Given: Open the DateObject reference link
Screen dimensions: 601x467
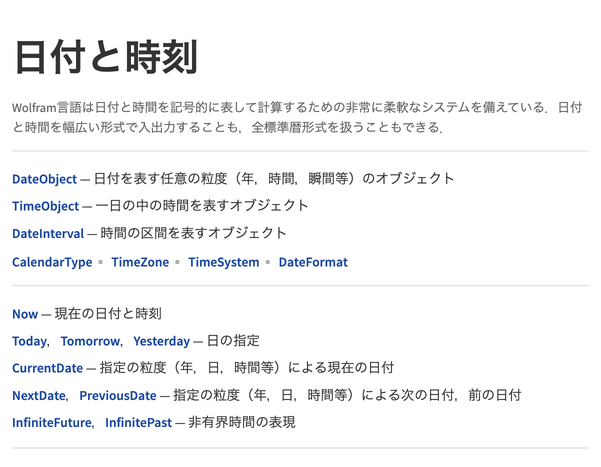Looking at the screenshot, I should point(44,179).
